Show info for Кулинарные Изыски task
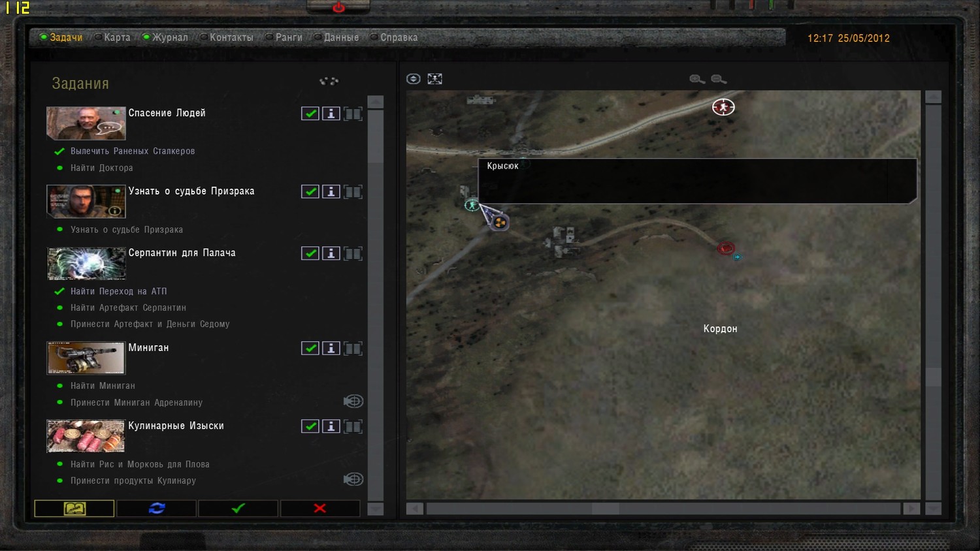 pos(331,426)
